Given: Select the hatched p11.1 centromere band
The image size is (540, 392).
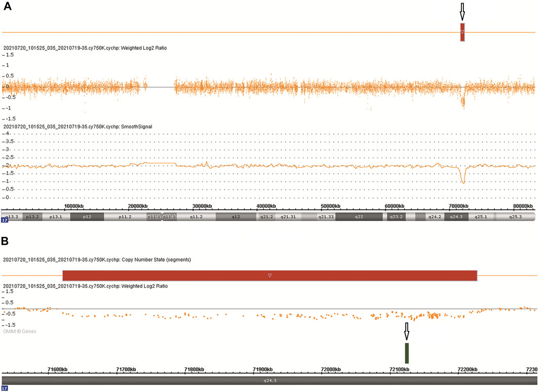Looking at the screenshot, I should coord(154,217).
